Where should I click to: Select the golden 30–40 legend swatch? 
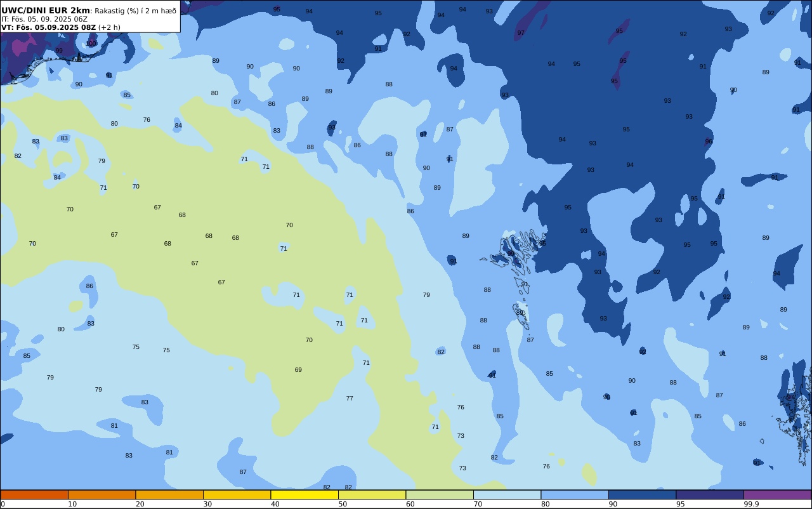point(237,494)
